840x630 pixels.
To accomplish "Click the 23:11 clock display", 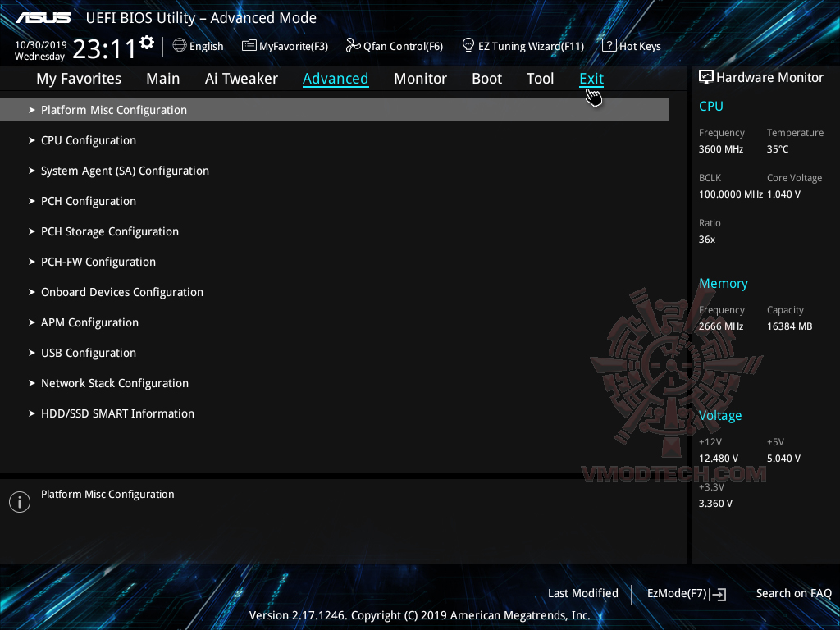I will coord(104,49).
